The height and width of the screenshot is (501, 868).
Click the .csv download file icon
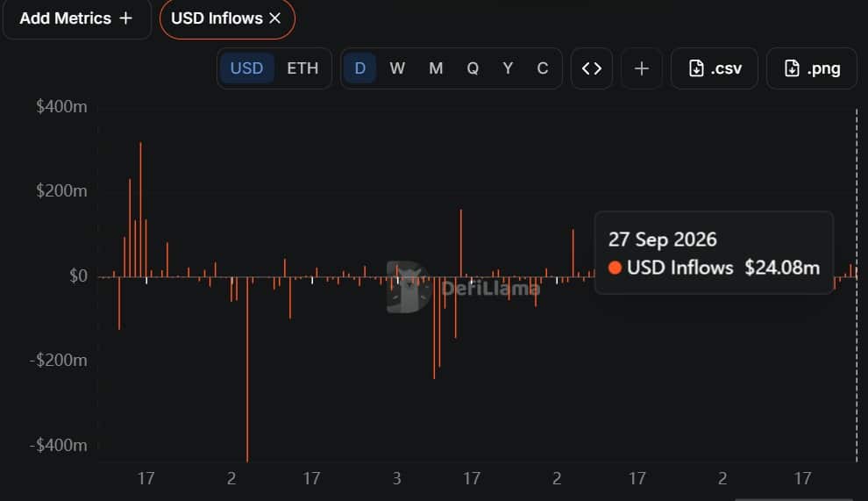pyautogui.click(x=696, y=68)
